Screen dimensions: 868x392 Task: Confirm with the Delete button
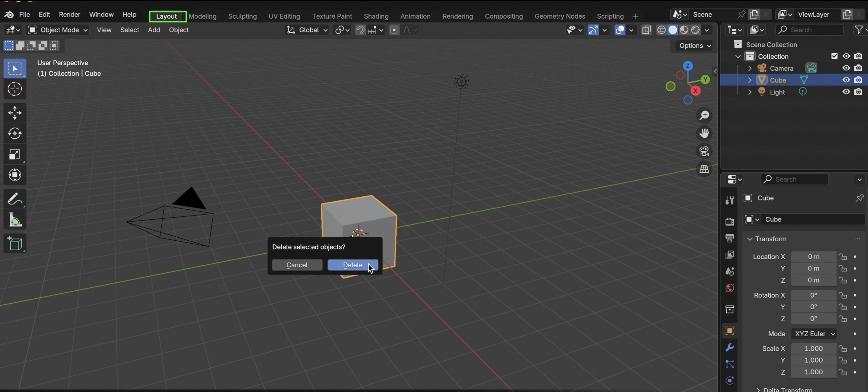click(x=352, y=265)
